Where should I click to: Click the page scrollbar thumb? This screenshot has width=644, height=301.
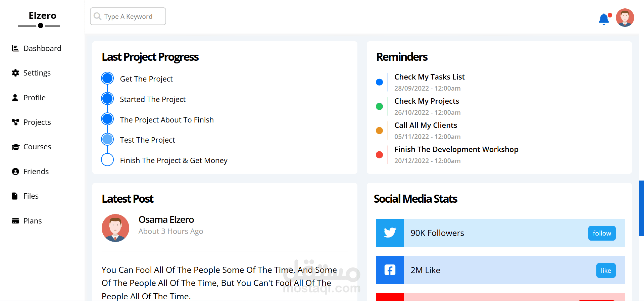(x=641, y=208)
